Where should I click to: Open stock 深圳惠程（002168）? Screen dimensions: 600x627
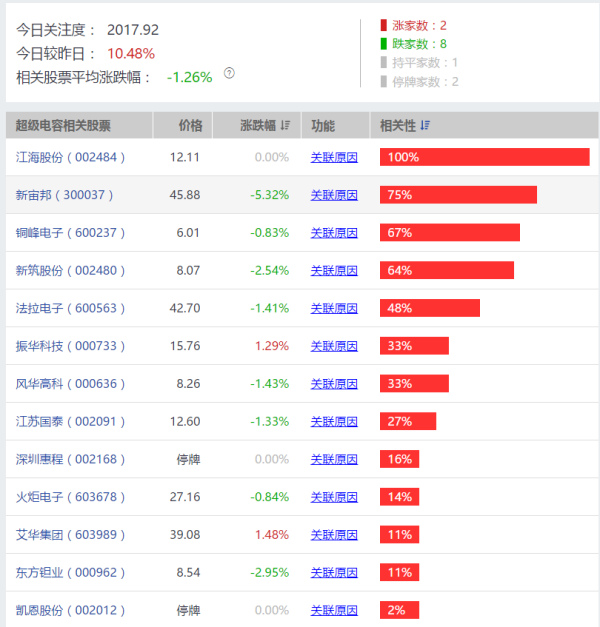(70, 459)
